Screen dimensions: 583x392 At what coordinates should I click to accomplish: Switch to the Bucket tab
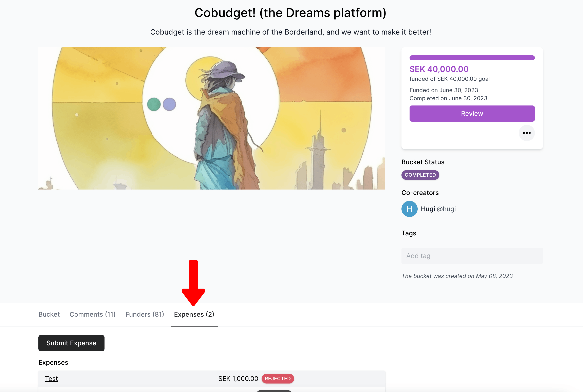[49, 314]
